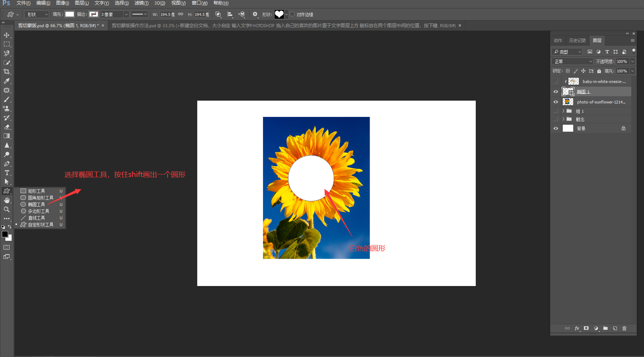Select the Hand tool
This screenshot has height=357, width=644.
7,200
